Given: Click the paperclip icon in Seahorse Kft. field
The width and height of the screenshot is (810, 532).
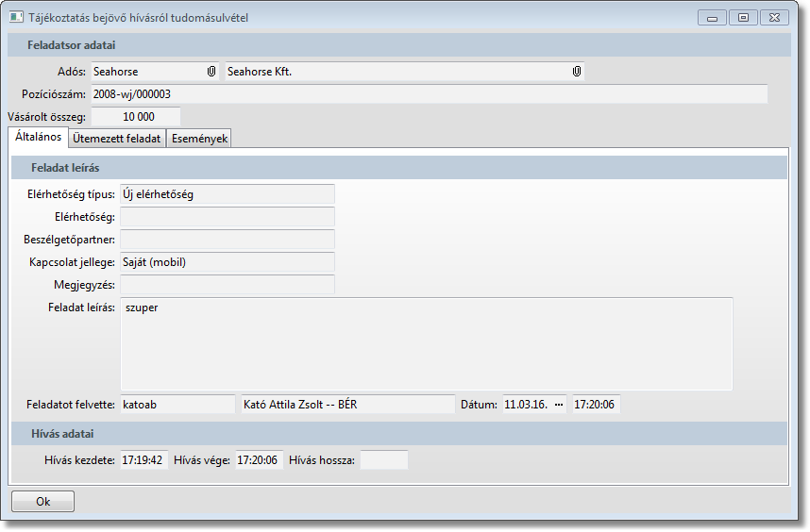Looking at the screenshot, I should coord(577,72).
